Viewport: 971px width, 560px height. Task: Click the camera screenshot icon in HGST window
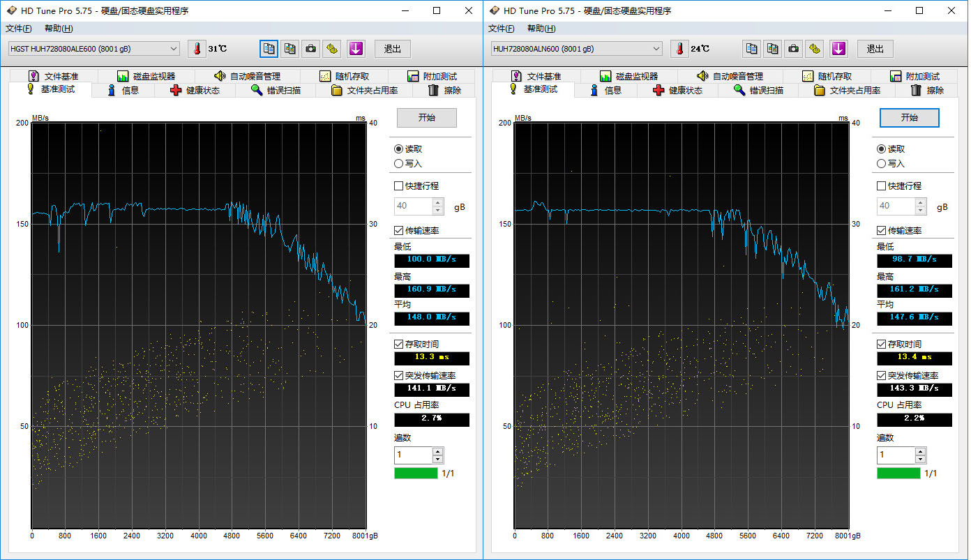click(x=311, y=49)
